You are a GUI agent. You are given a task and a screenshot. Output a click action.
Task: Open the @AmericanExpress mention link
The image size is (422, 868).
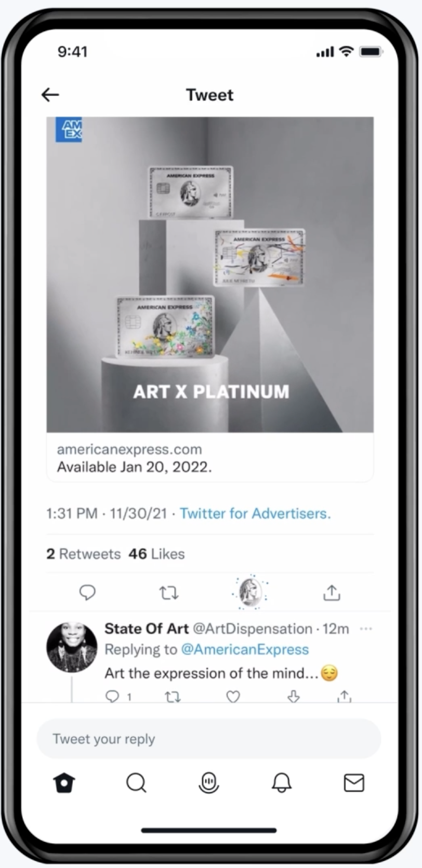click(x=245, y=649)
